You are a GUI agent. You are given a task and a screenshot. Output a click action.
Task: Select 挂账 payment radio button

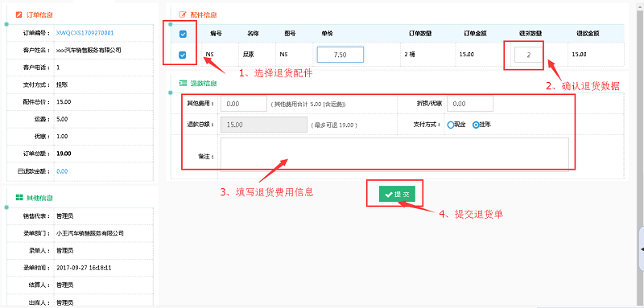coord(476,125)
